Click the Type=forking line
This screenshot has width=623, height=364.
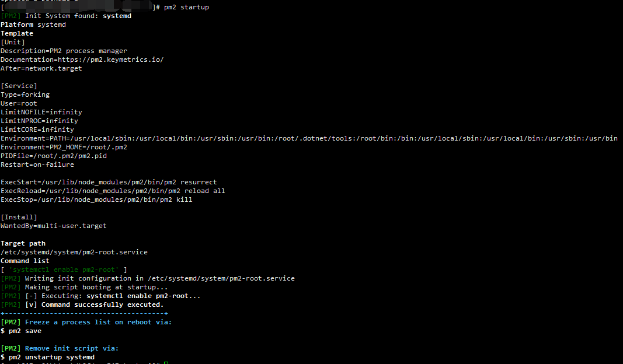(x=25, y=94)
